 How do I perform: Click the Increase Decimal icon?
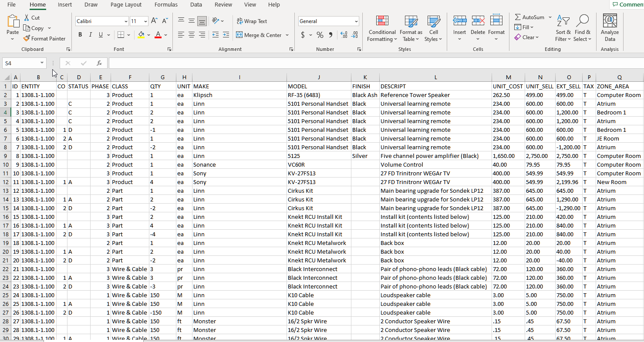[344, 35]
